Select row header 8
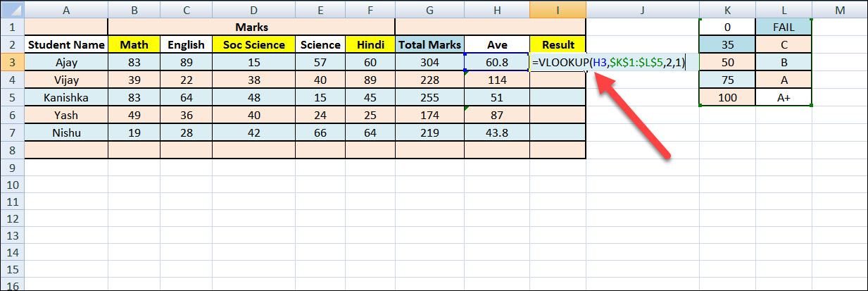The height and width of the screenshot is (291, 868). click(x=12, y=150)
